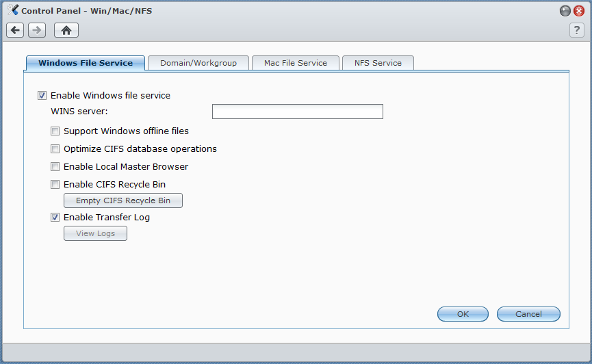Image resolution: width=592 pixels, height=364 pixels.
Task: Open View Logs
Action: tap(96, 233)
